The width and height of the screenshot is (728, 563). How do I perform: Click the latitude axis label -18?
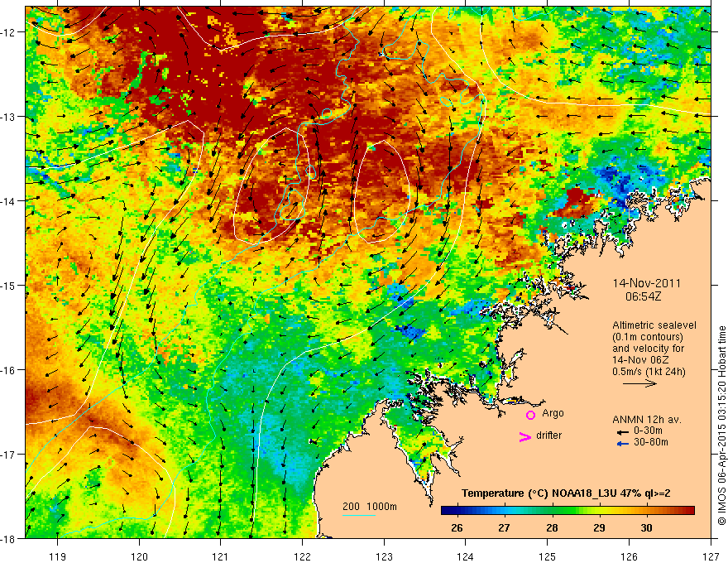pos(9,538)
